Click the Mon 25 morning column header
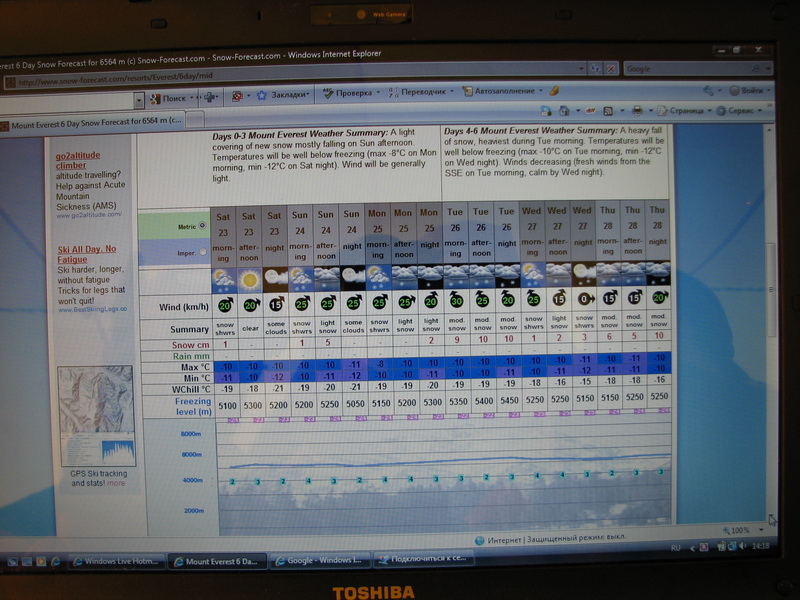This screenshot has height=600, width=800. tap(378, 234)
